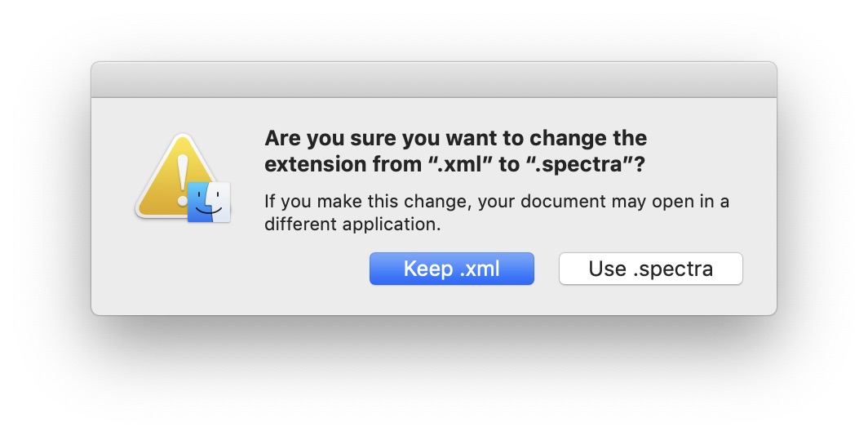Click the bold extension change question heading

click(455, 150)
